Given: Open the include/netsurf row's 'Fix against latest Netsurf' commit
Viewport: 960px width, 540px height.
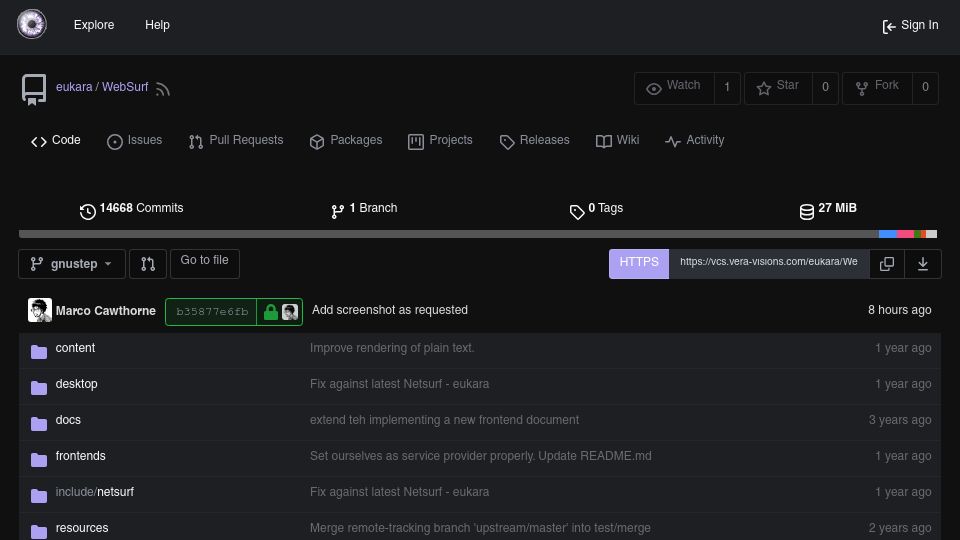Looking at the screenshot, I should (x=400, y=492).
